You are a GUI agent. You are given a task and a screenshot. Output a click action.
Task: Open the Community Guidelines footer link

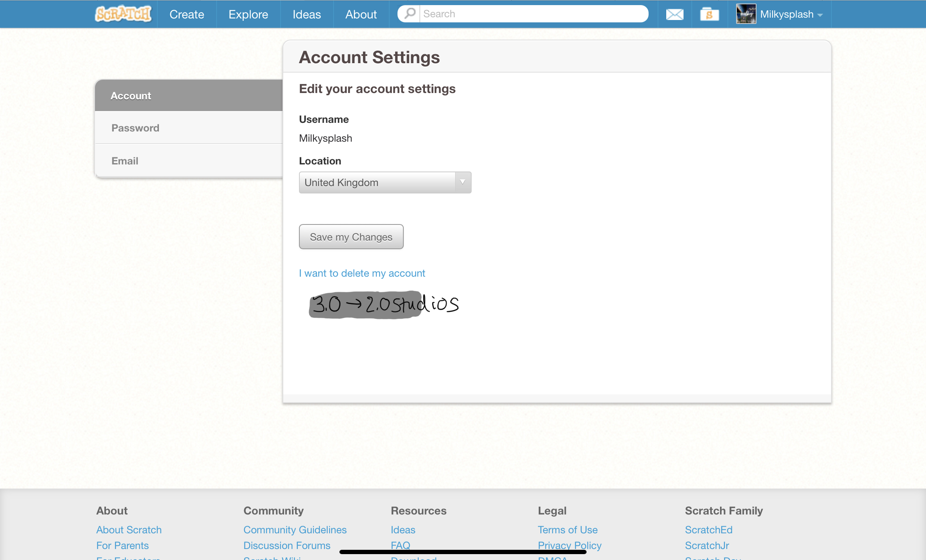point(295,530)
